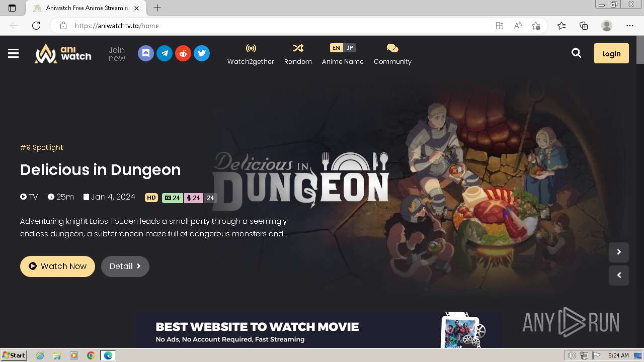Open Delicious in Dungeon title
Screen dimensions: 644x362
pos(101,170)
